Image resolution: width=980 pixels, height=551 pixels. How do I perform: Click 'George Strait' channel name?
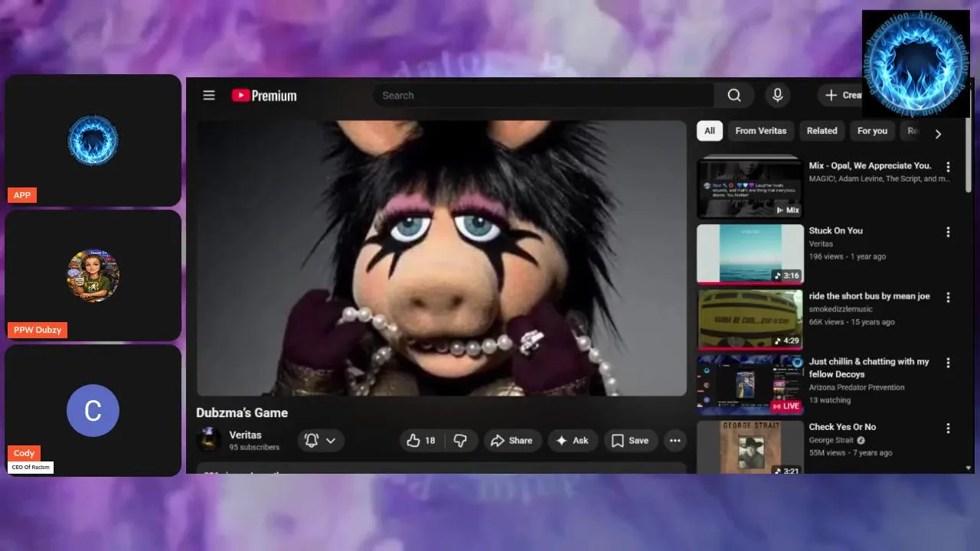[831, 440]
